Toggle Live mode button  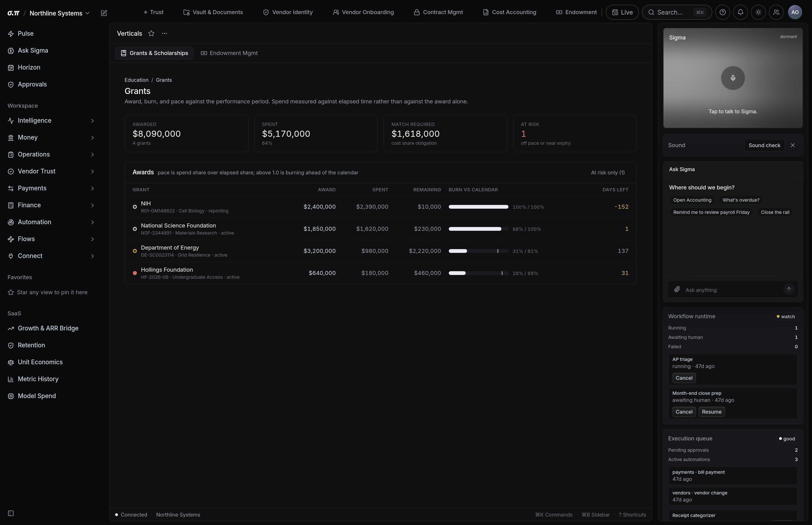(622, 12)
